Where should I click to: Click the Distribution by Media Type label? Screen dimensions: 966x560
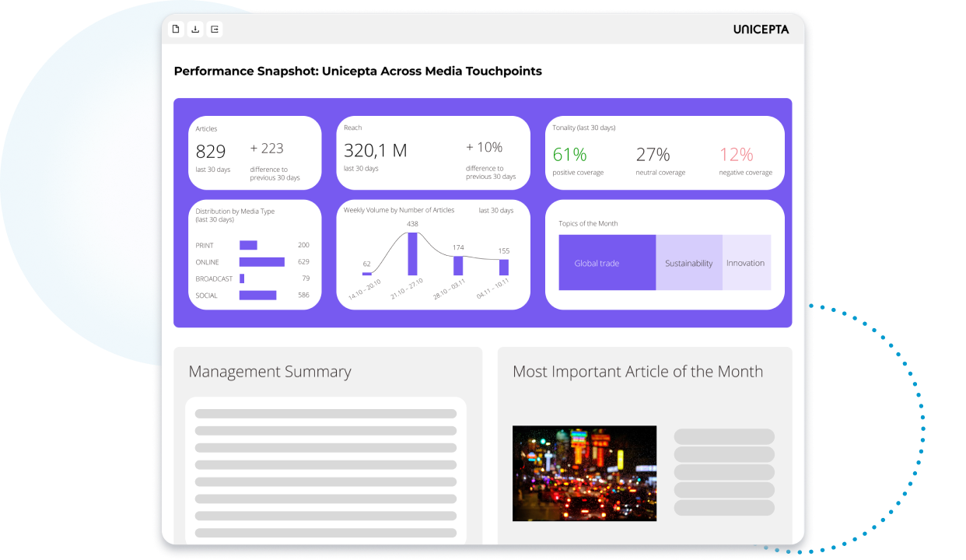(x=235, y=215)
